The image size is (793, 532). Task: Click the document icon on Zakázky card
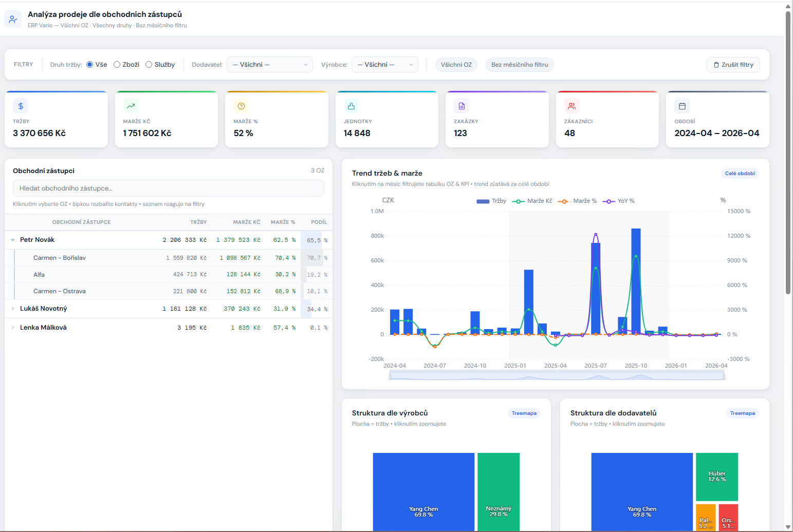462,106
